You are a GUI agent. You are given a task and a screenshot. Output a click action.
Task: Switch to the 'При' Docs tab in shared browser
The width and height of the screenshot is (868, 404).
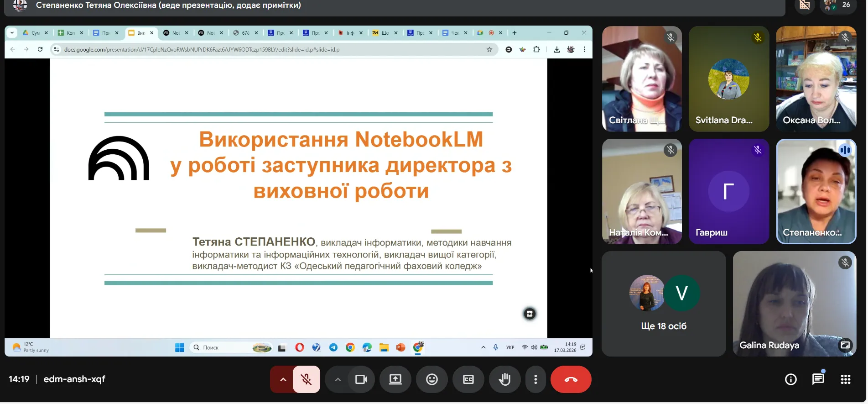click(105, 33)
